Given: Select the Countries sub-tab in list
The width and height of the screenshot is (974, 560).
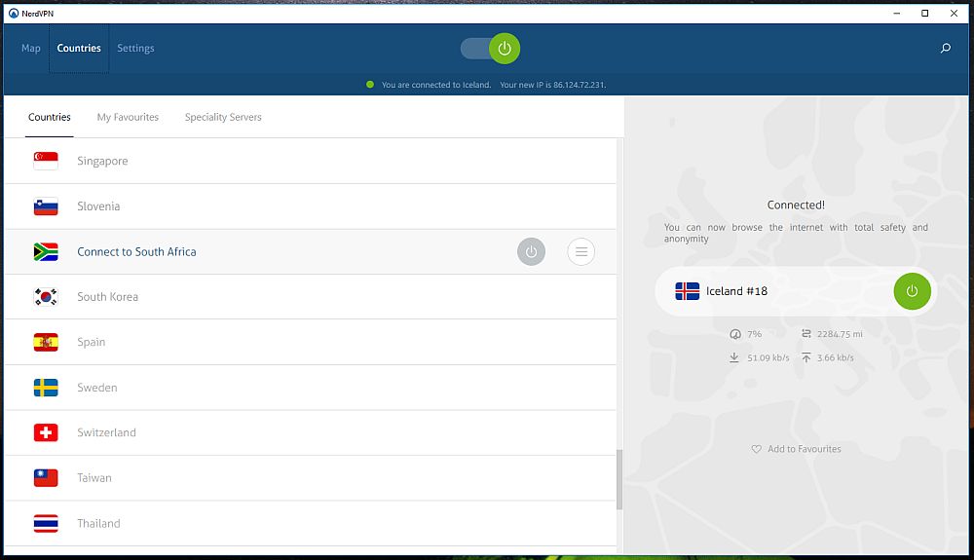Looking at the screenshot, I should click(50, 117).
